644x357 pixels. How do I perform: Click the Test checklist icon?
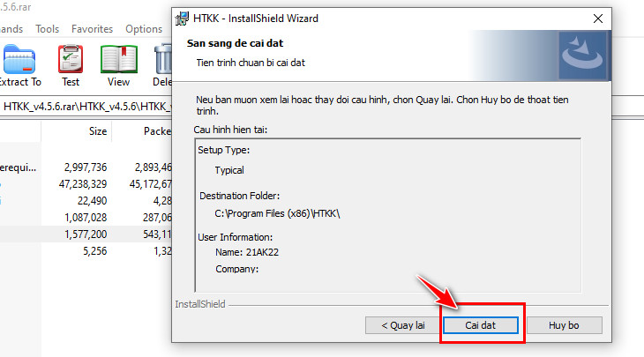(x=71, y=60)
